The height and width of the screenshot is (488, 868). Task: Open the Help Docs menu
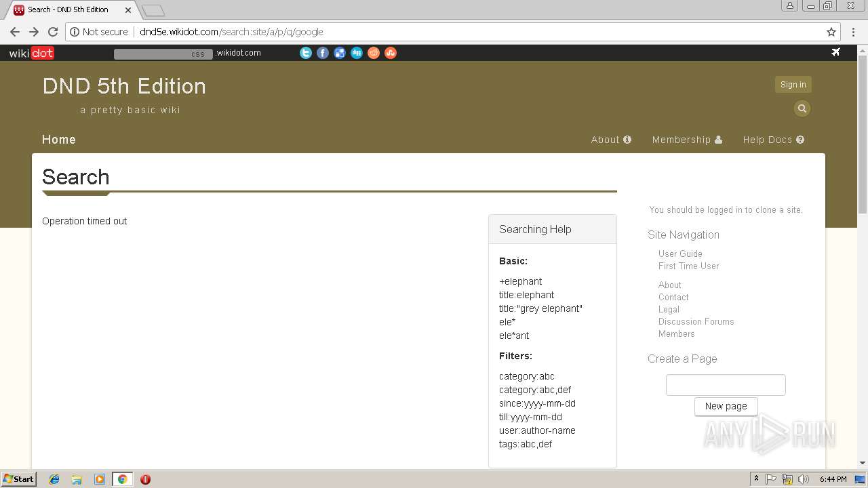click(774, 140)
